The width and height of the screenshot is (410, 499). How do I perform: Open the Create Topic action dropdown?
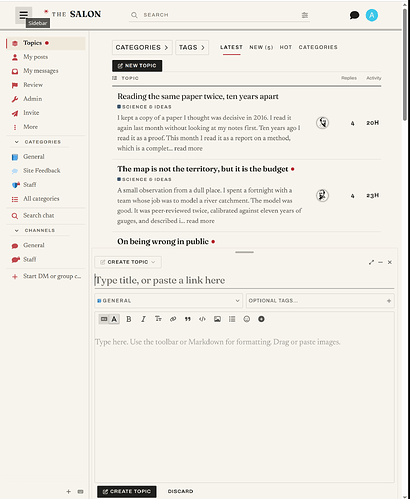tap(128, 262)
